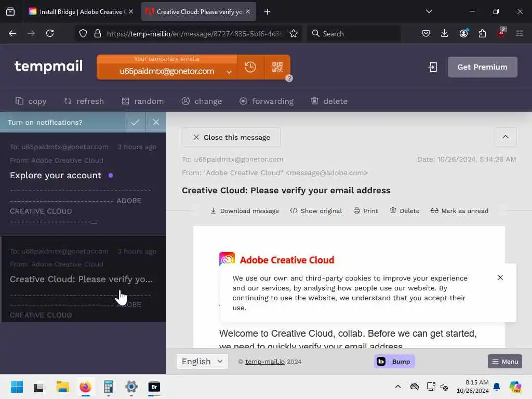Refresh the inbox
Screen dimensions: 532x399
pyautogui.click(x=84, y=101)
